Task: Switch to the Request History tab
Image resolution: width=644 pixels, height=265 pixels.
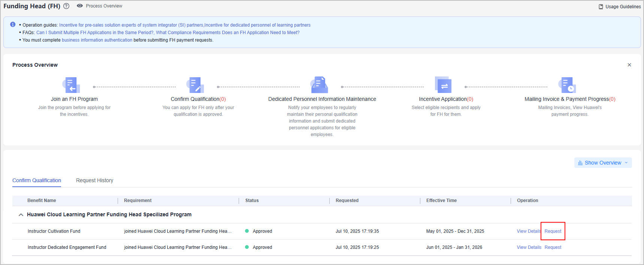Action: coord(94,180)
